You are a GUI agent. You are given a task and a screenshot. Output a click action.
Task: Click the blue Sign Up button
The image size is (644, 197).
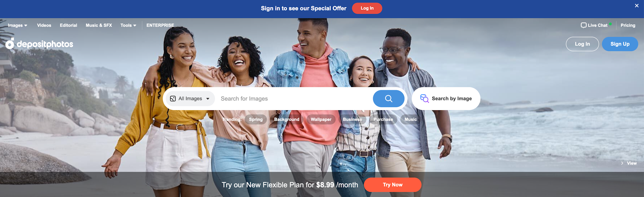(x=620, y=44)
